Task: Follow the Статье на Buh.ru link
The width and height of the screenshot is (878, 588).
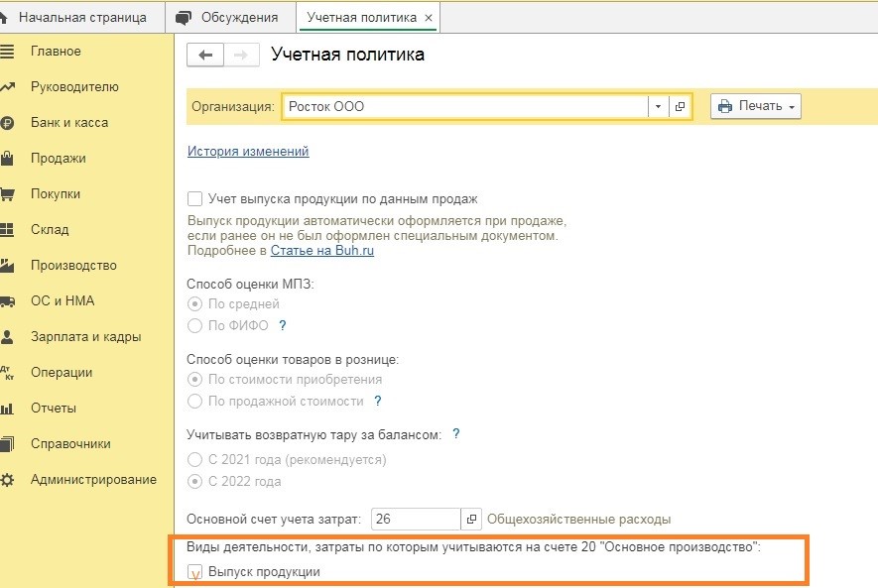Action: (322, 251)
